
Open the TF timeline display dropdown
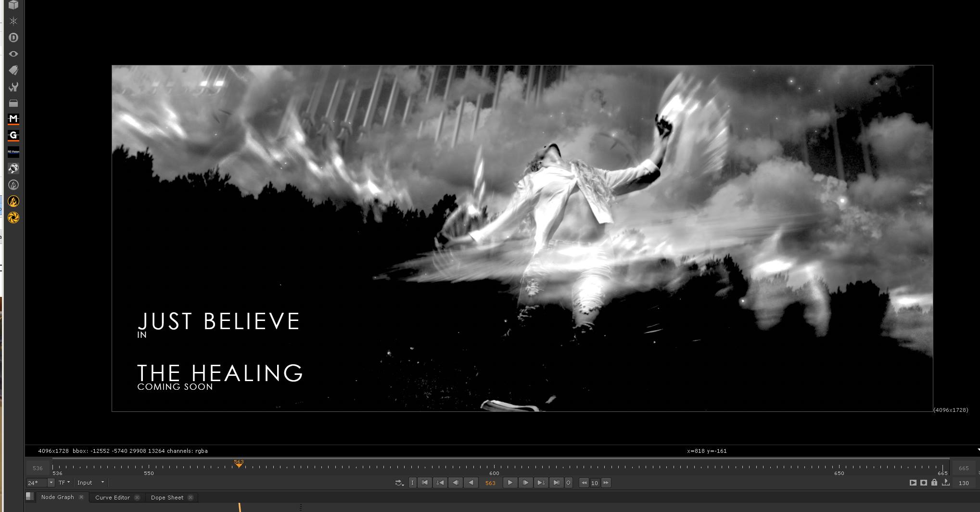pos(64,483)
